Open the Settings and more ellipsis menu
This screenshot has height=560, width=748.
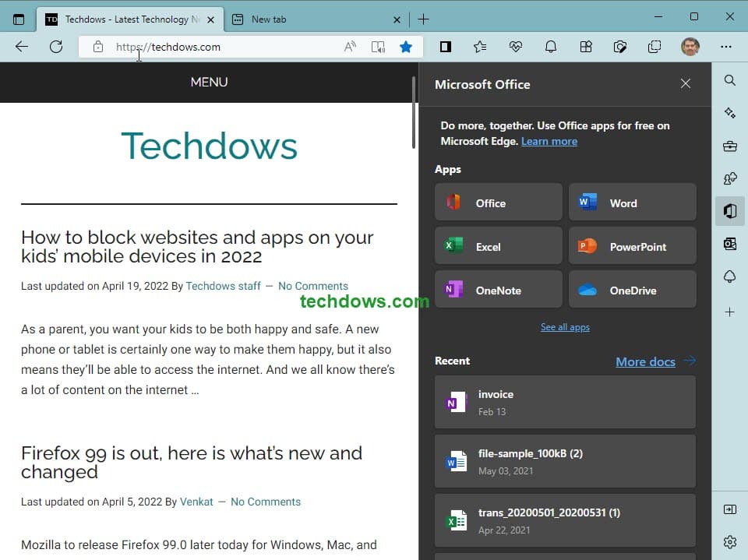tap(728, 47)
